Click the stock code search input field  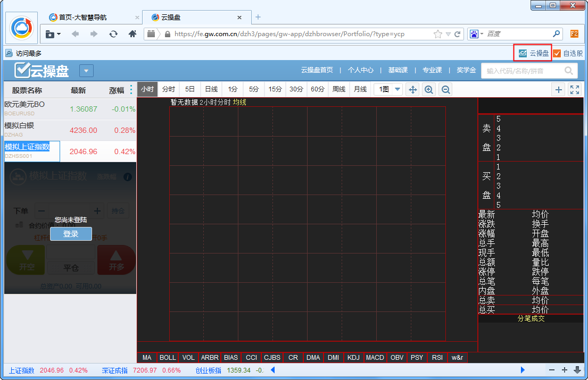click(x=521, y=70)
